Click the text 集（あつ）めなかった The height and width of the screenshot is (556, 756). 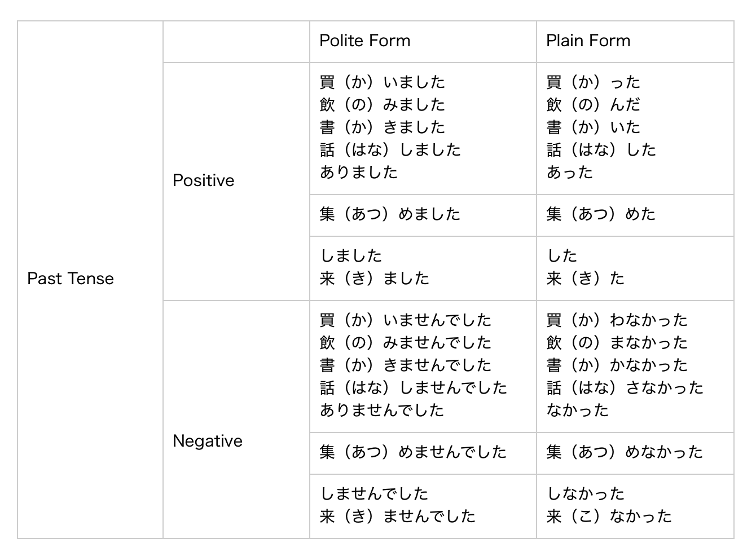624,452
